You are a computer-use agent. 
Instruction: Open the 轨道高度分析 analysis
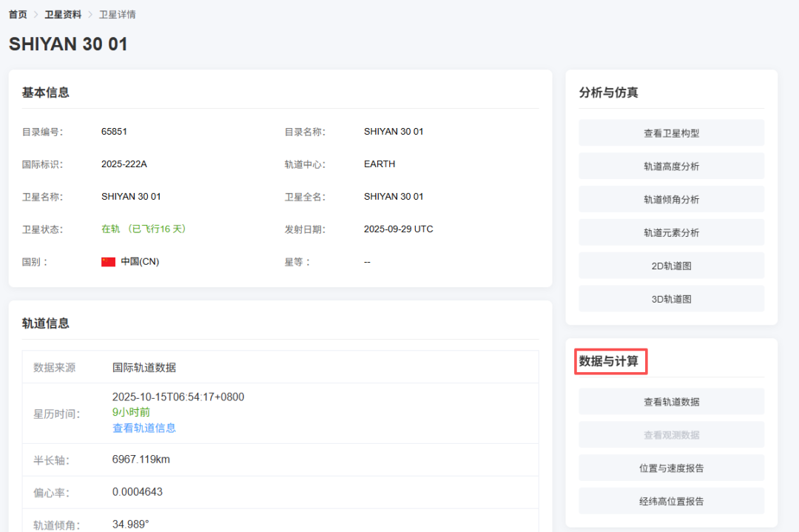671,166
